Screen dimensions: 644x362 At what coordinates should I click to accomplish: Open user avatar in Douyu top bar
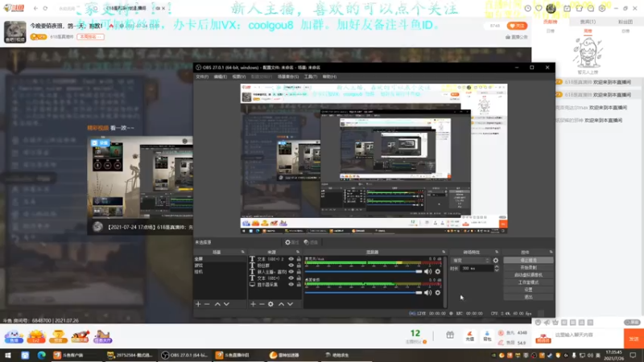coord(551,8)
